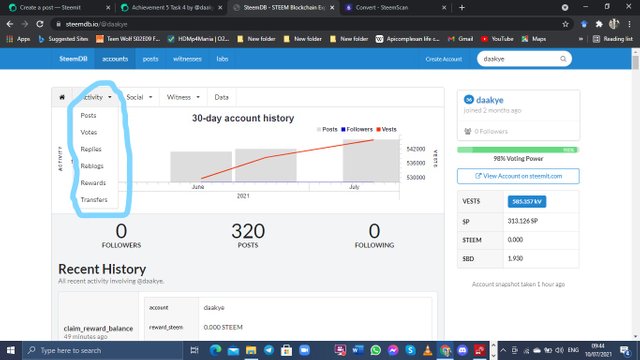The height and width of the screenshot is (360, 640).
Task: Click the SteemDB brand link
Action: [x=73, y=59]
